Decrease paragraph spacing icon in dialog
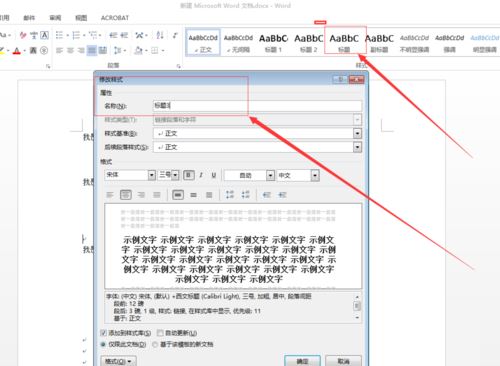The image size is (500, 366). (x=245, y=195)
